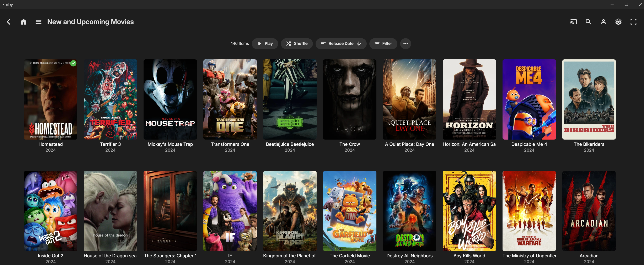Click The Garfield Movie title text
644x265 pixels.
[350, 256]
